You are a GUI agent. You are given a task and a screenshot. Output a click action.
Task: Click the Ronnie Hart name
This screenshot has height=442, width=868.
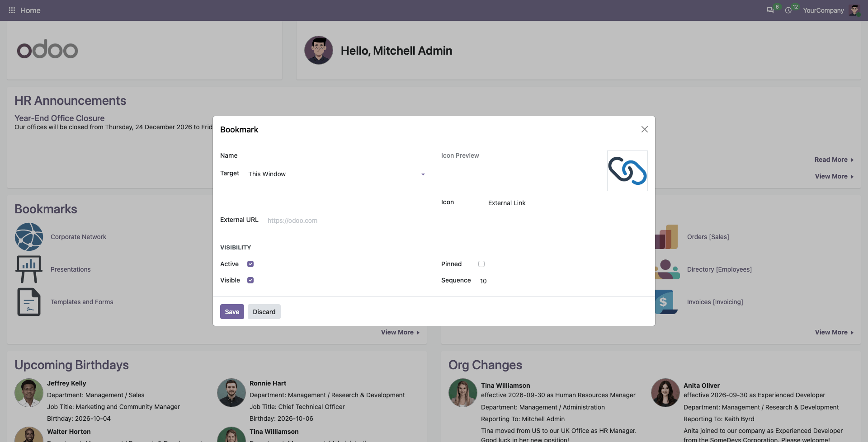point(268,383)
